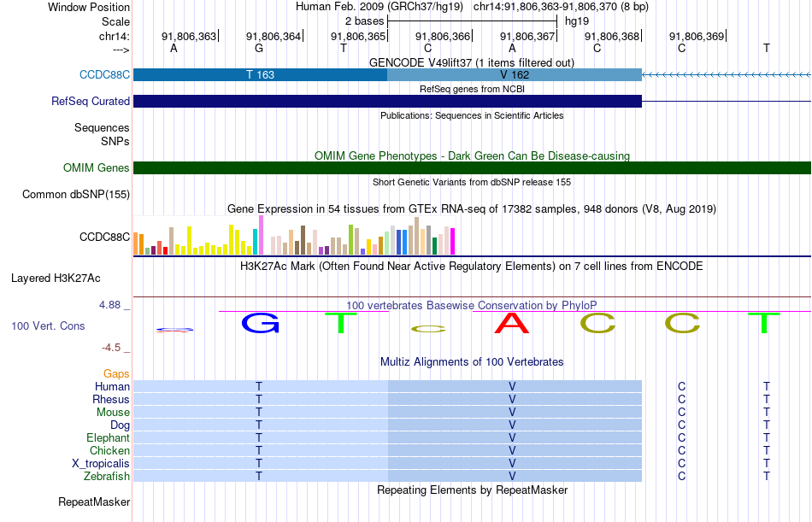Click the RepeatMasker track label
The image size is (812, 522).
94,501
